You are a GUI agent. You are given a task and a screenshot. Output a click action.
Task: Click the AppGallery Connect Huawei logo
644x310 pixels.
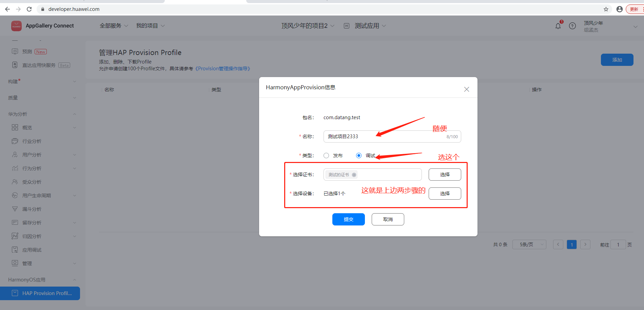(16, 26)
